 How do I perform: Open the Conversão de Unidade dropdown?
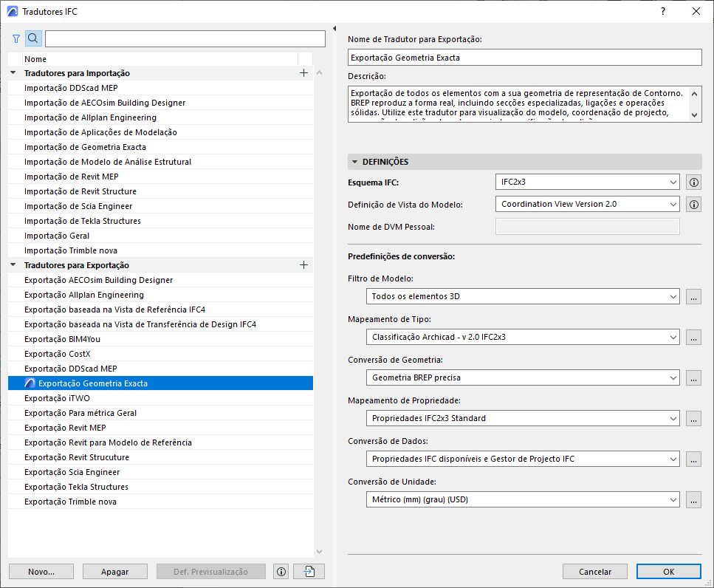pyautogui.click(x=522, y=500)
